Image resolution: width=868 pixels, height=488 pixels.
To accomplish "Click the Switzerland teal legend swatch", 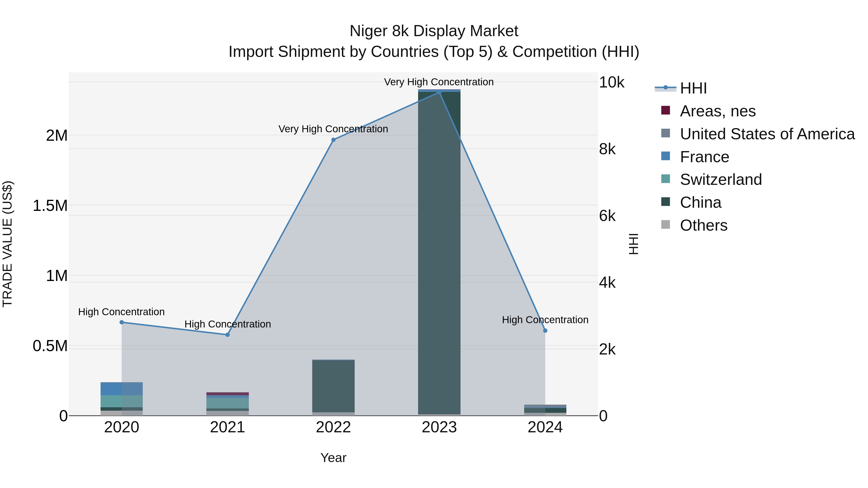I will click(665, 179).
